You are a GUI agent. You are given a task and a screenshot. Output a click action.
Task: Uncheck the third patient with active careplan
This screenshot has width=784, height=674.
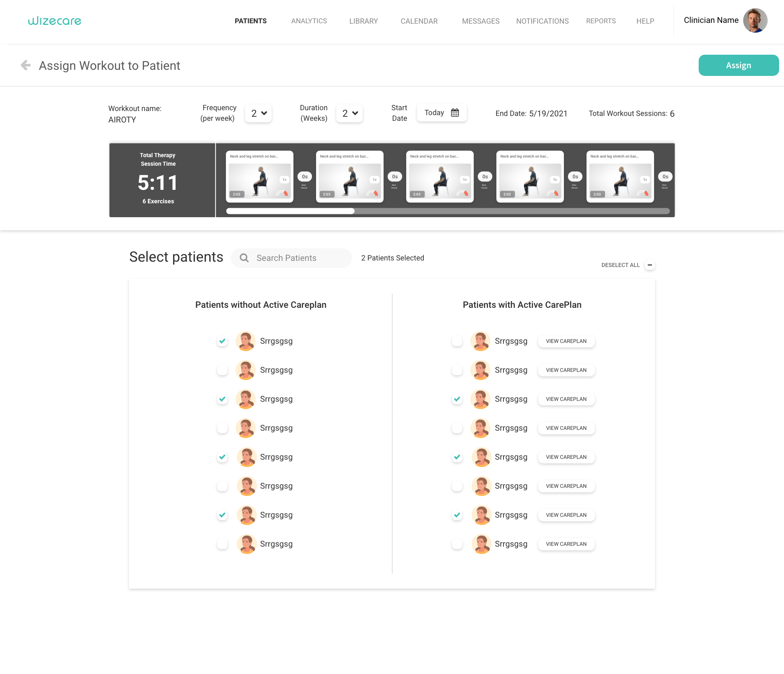click(457, 399)
